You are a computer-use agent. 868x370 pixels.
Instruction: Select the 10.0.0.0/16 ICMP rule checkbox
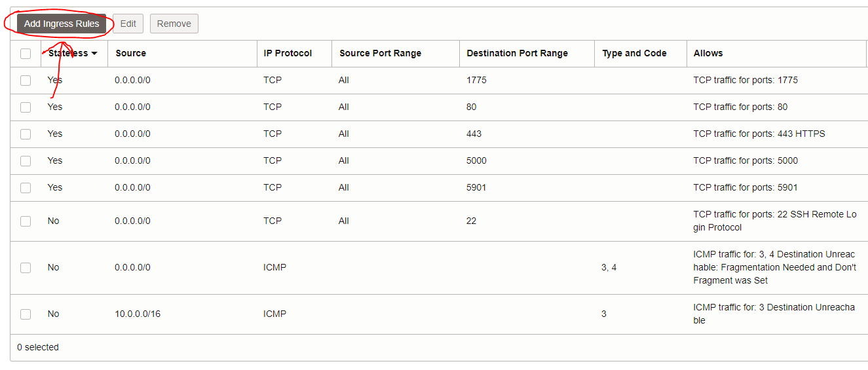26,314
